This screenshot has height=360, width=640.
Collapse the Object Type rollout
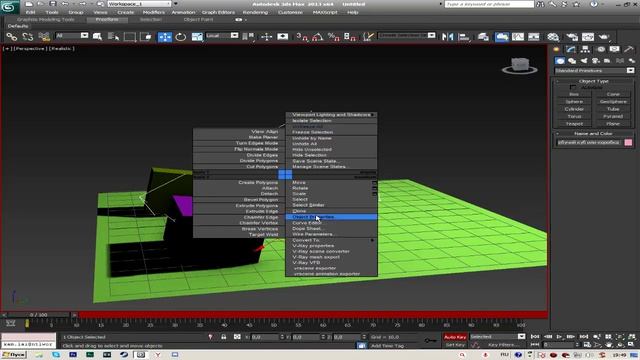pos(593,81)
